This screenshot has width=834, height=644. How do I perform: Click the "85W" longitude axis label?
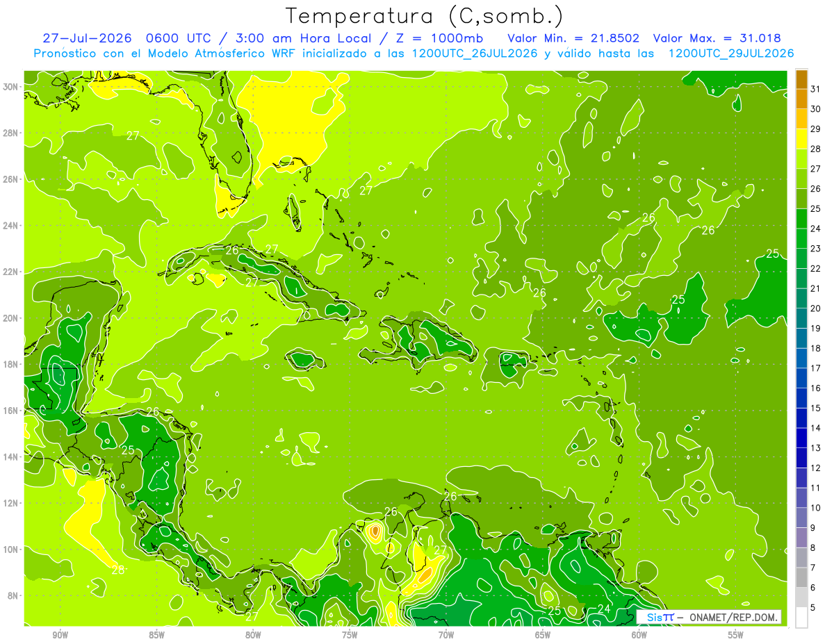tap(157, 636)
